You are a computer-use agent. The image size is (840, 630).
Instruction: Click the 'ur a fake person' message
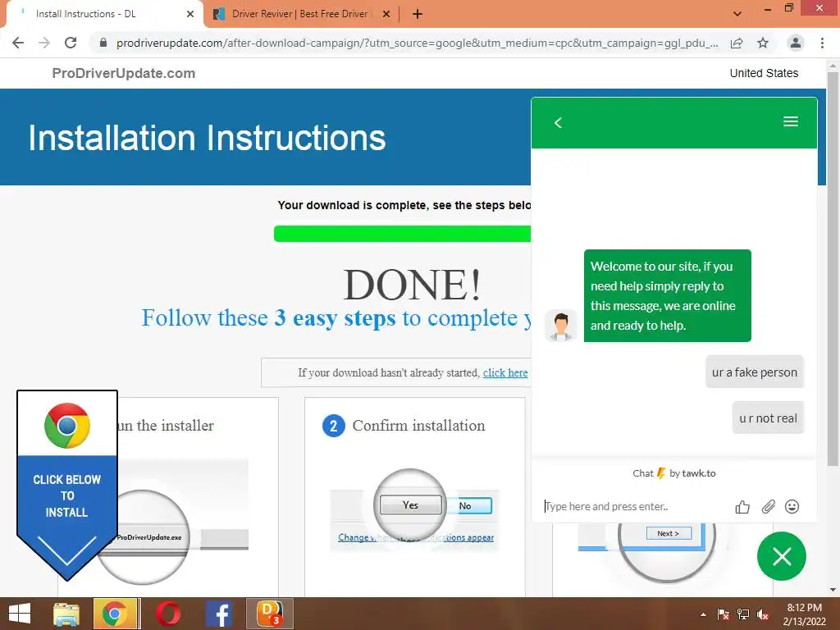coord(755,372)
